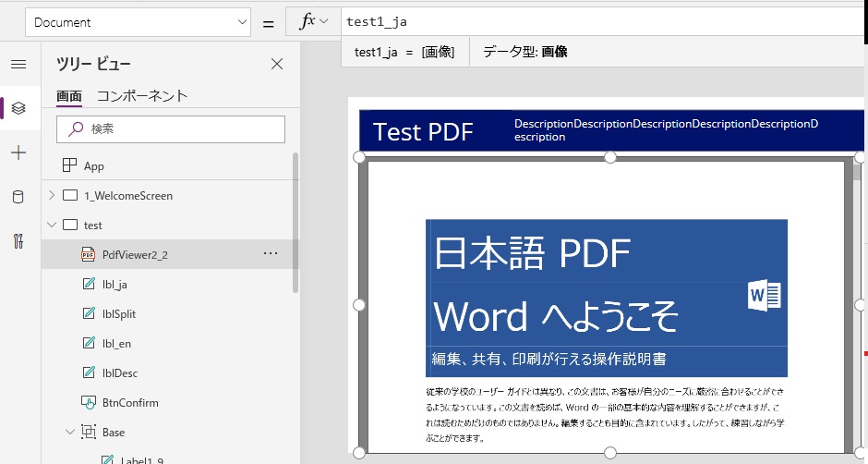Click the Test PDF header label
This screenshot has width=868, height=464.
point(423,132)
